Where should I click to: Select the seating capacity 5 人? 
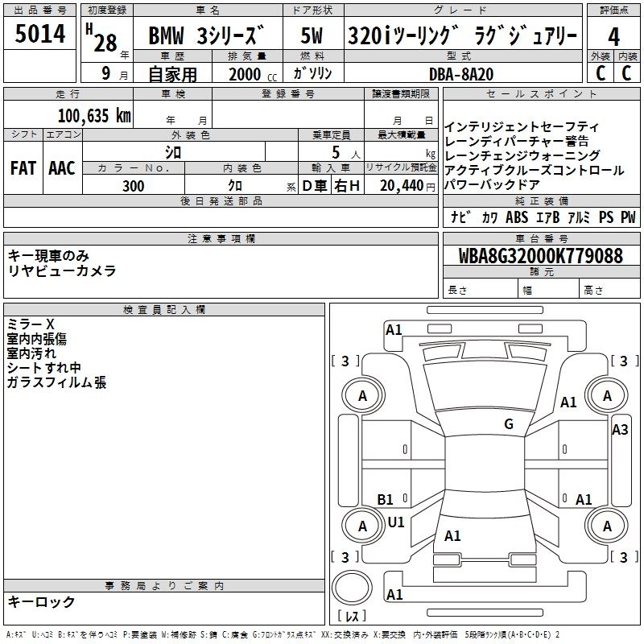pos(346,153)
